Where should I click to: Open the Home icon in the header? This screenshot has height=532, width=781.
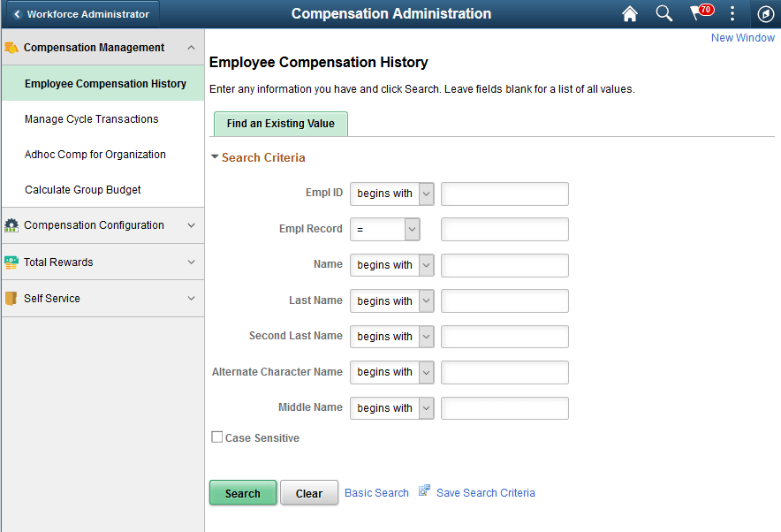click(x=629, y=14)
